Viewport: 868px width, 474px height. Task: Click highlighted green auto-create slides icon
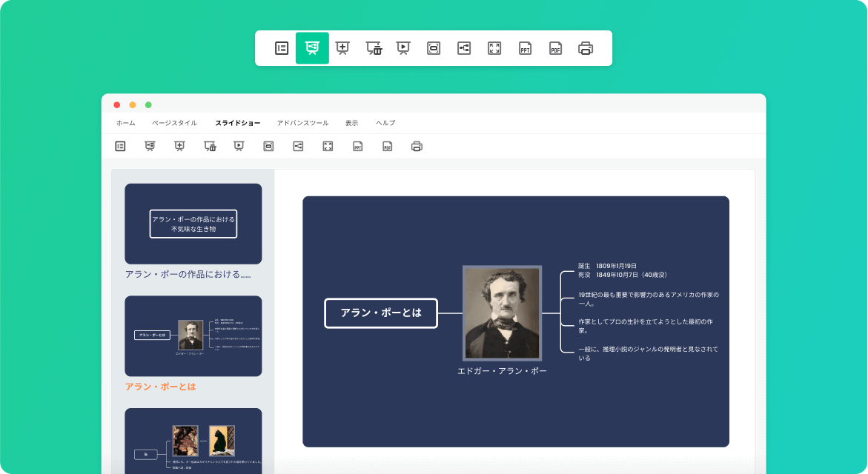[x=312, y=48]
